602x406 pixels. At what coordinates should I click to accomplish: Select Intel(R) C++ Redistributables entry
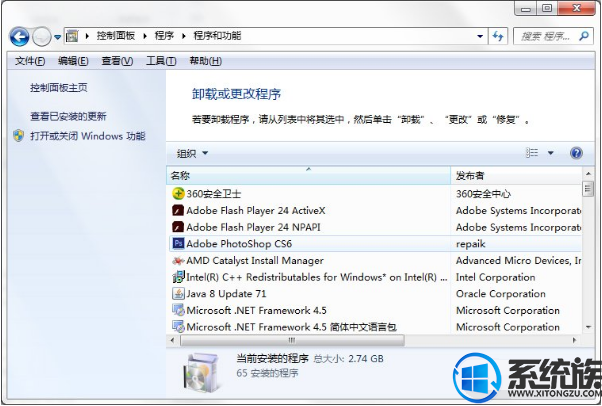click(375, 277)
